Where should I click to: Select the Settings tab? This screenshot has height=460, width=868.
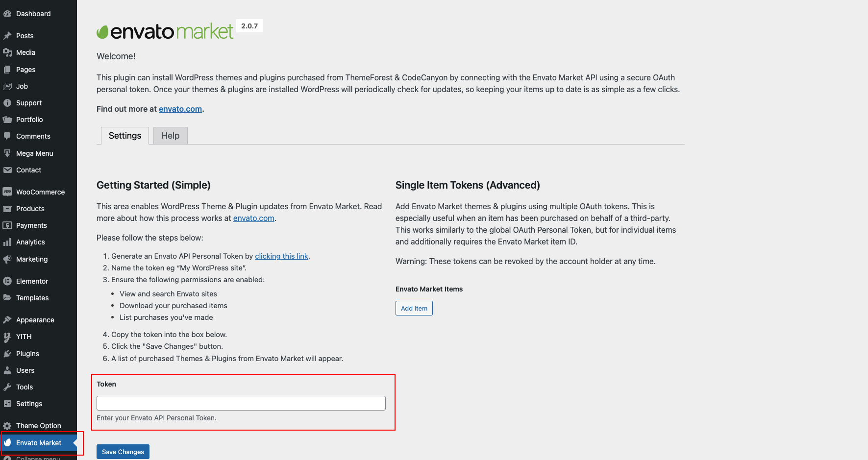click(125, 136)
